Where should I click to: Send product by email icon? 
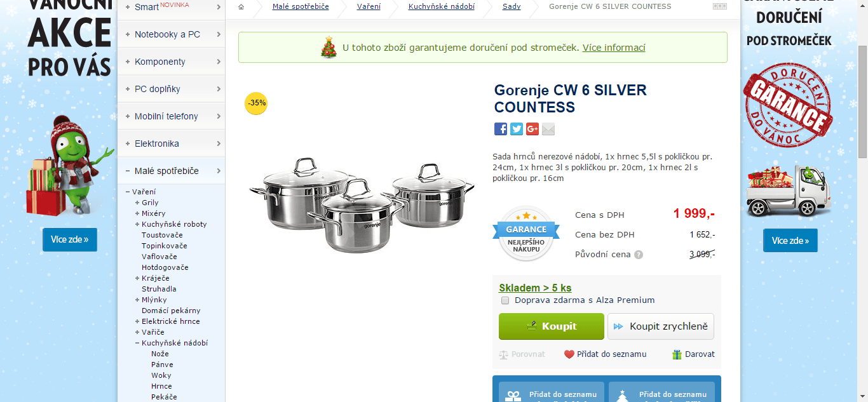548,129
